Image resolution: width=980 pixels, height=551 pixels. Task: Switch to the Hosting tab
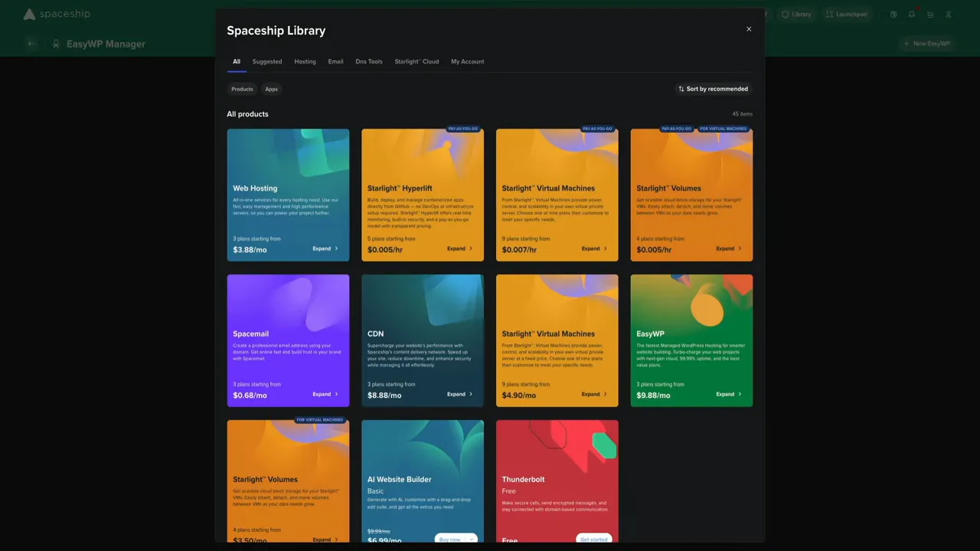click(x=305, y=61)
